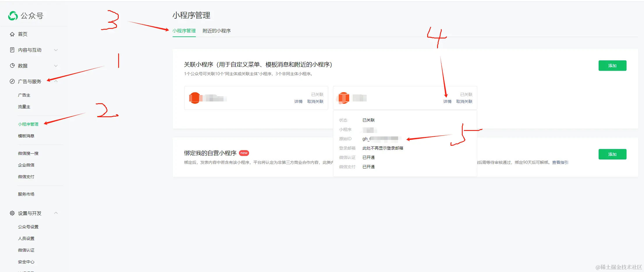Click the green 公众号 logo icon
The height and width of the screenshot is (272, 644).
pyautogui.click(x=13, y=16)
